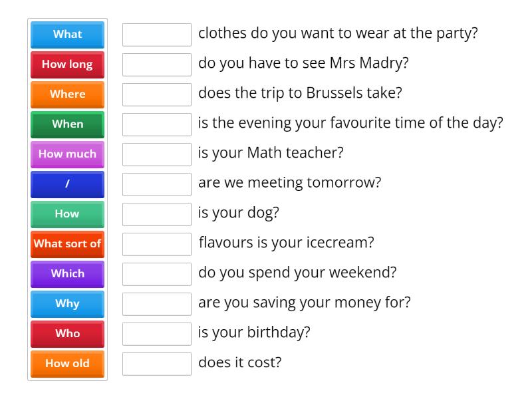Select the purple "Which" tile

[67, 274]
